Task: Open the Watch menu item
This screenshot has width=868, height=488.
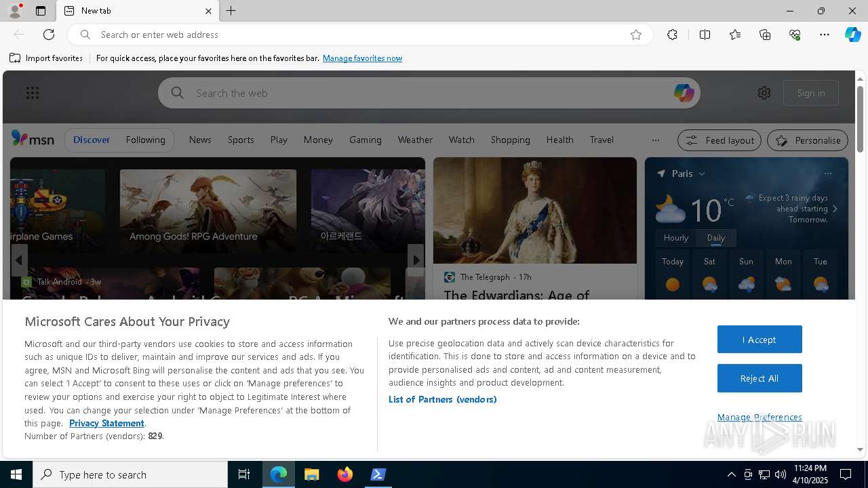Action: [461, 140]
